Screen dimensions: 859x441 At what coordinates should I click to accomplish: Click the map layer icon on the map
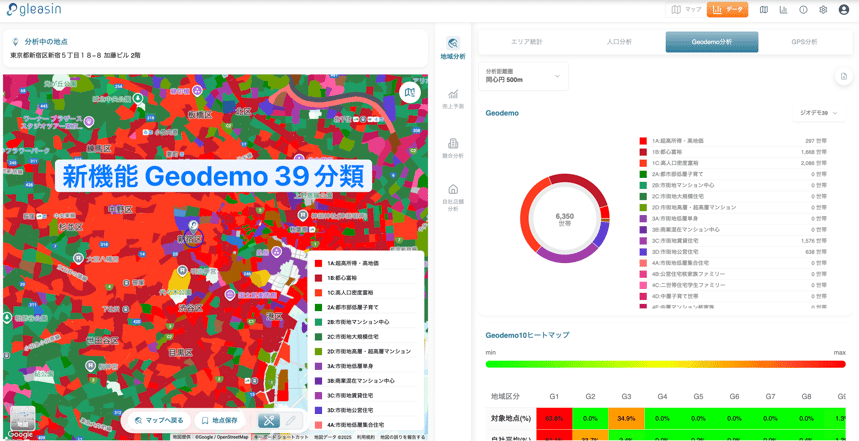(409, 93)
